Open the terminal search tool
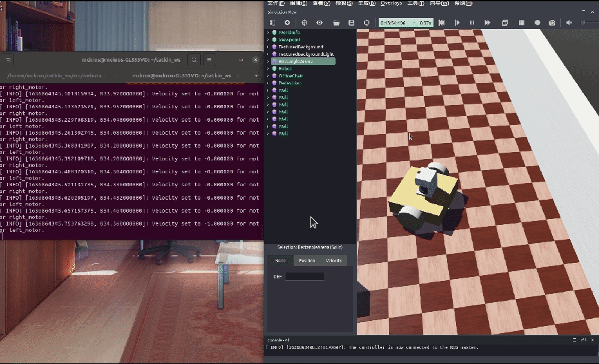The image size is (599, 364). (x=194, y=59)
